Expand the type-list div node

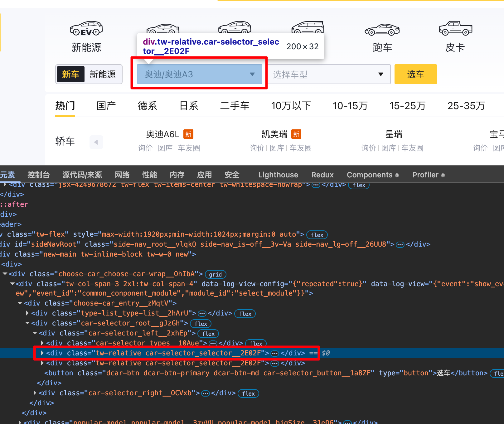(27, 313)
